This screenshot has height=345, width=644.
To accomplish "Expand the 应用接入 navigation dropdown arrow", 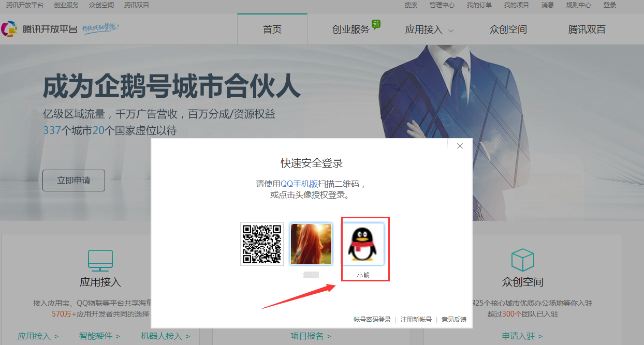I will click(450, 31).
